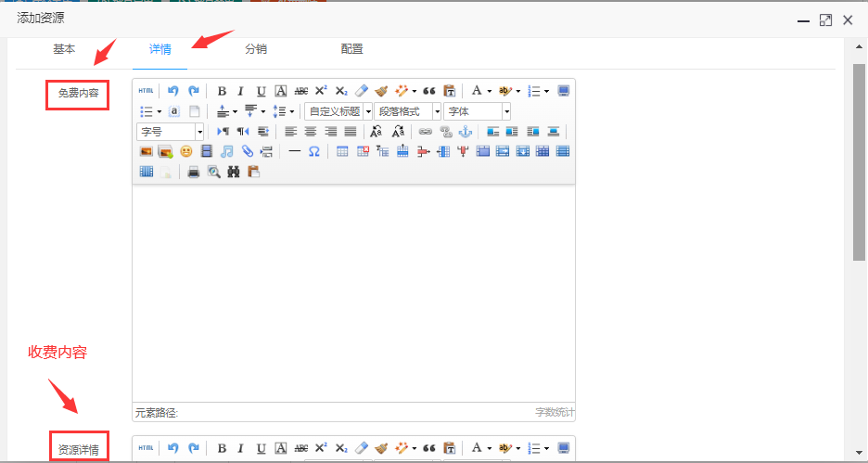Click the eraser clear-format icon in 免费内容 editor
The height and width of the screenshot is (463, 868).
point(361,91)
